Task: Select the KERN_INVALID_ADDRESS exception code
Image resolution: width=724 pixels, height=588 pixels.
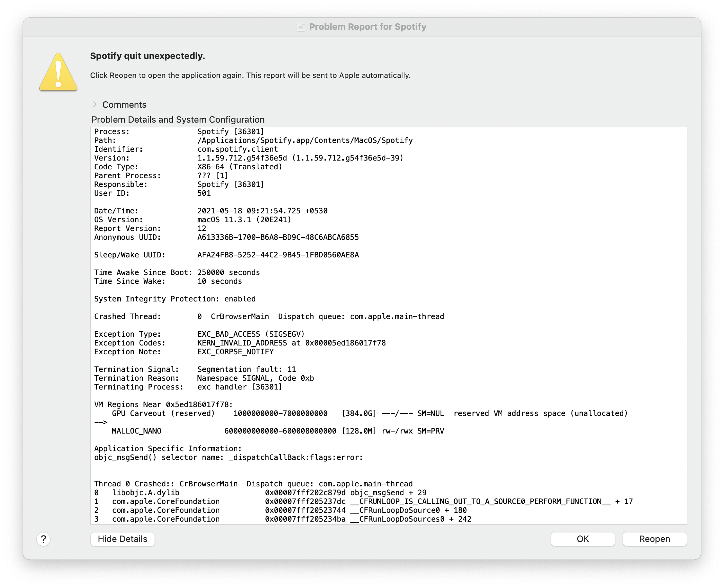Action: tap(291, 343)
